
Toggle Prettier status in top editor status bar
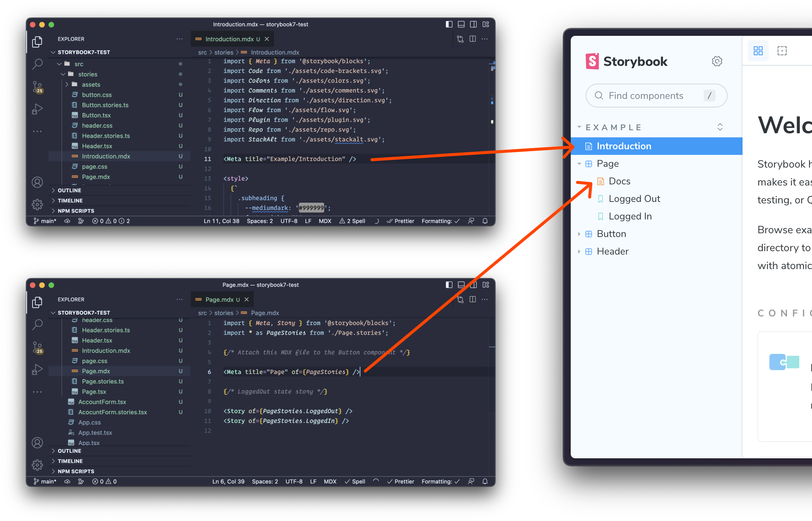click(401, 221)
